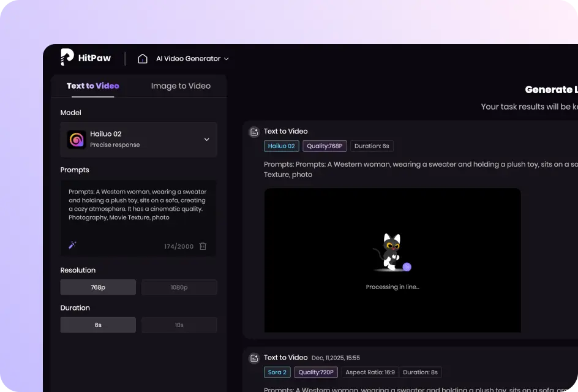578x392 pixels.
Task: Select 1080p resolution option
Action: 179,287
